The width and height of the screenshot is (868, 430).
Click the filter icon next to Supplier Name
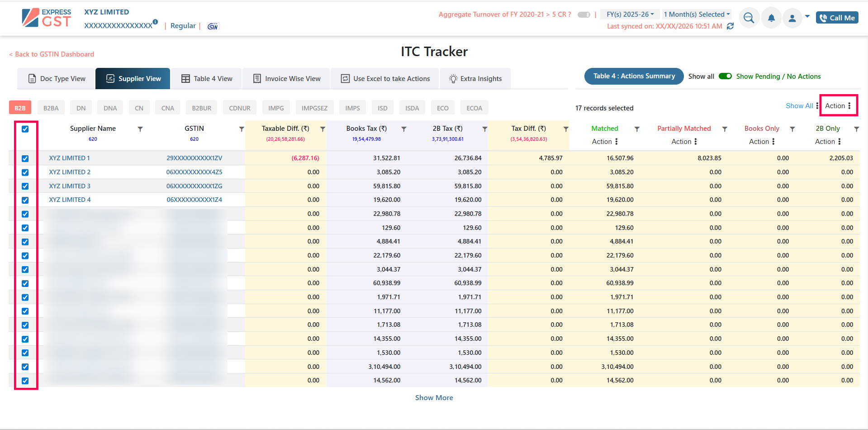[140, 129]
